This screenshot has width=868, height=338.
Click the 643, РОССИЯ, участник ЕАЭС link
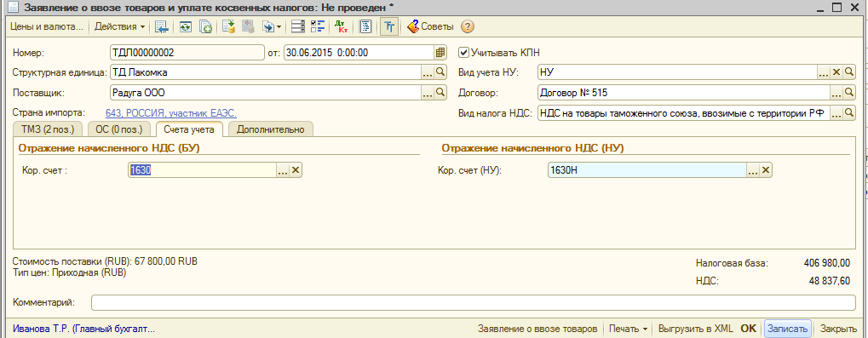click(x=171, y=113)
